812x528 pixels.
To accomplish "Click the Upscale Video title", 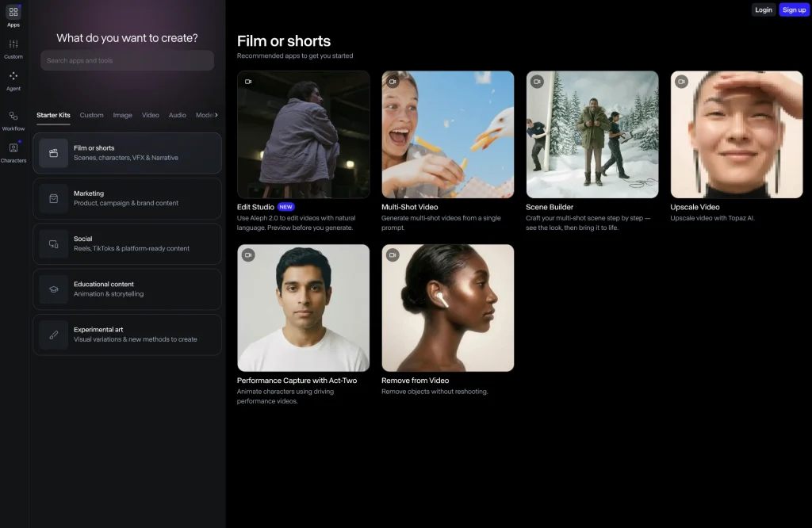I will 695,207.
